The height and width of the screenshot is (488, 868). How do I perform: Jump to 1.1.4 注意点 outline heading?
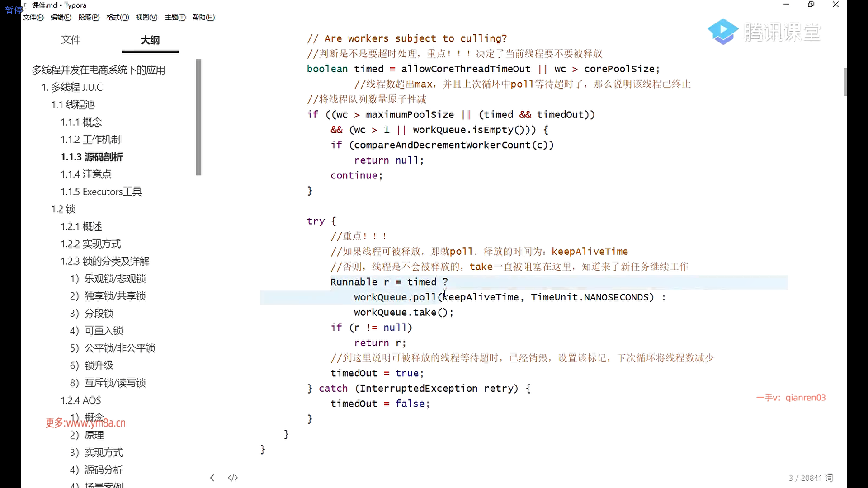pyautogui.click(x=86, y=174)
